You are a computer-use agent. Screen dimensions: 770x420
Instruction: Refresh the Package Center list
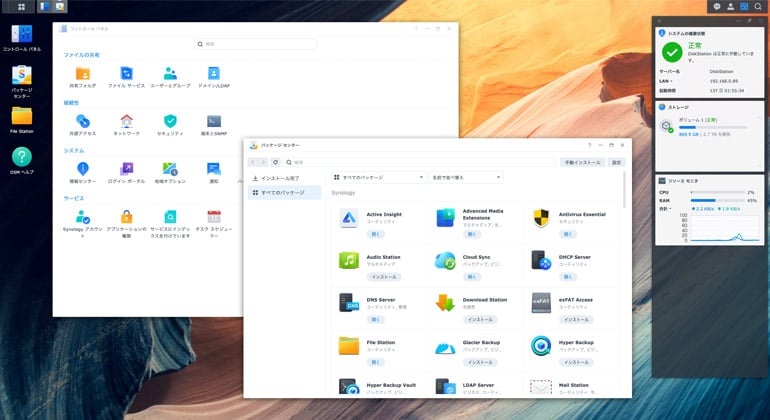pyautogui.click(x=275, y=162)
